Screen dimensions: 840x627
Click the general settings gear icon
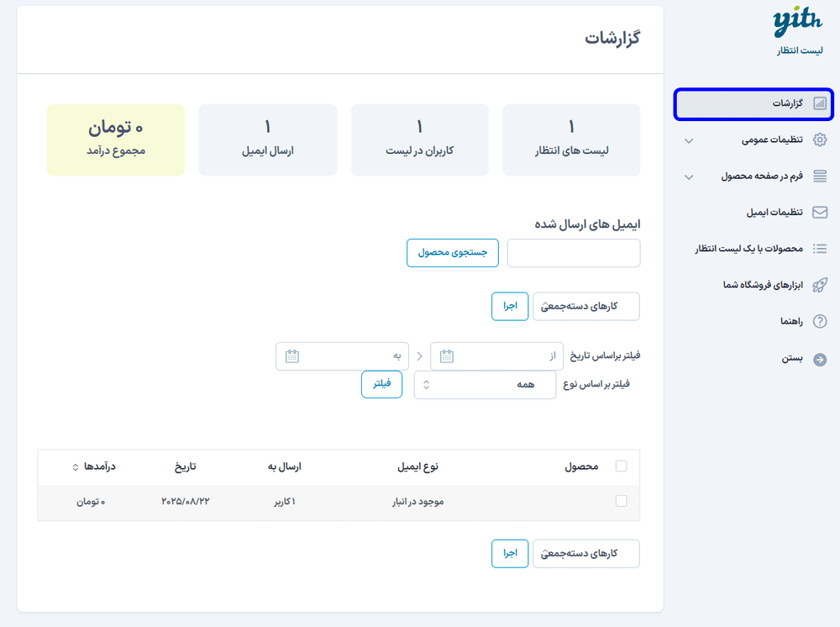(x=820, y=140)
